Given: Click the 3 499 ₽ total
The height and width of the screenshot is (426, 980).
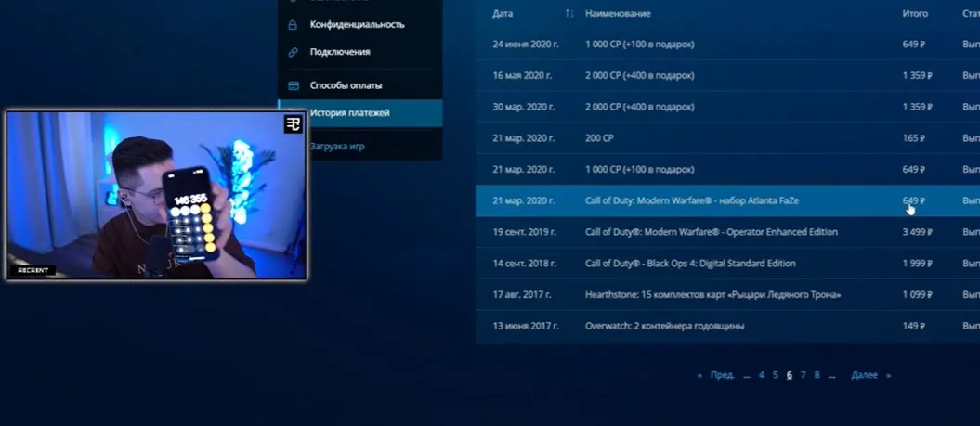Looking at the screenshot, I should click(x=918, y=232).
